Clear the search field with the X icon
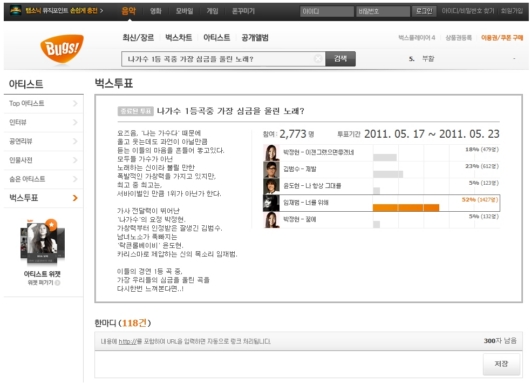531x383 pixels. tap(318, 59)
